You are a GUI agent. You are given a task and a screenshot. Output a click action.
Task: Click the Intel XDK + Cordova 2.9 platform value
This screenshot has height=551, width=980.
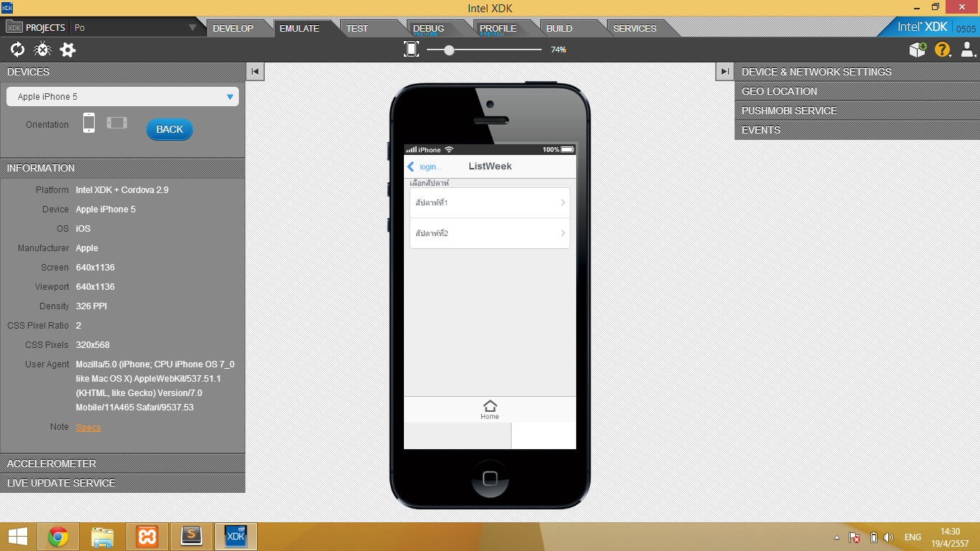pyautogui.click(x=122, y=190)
